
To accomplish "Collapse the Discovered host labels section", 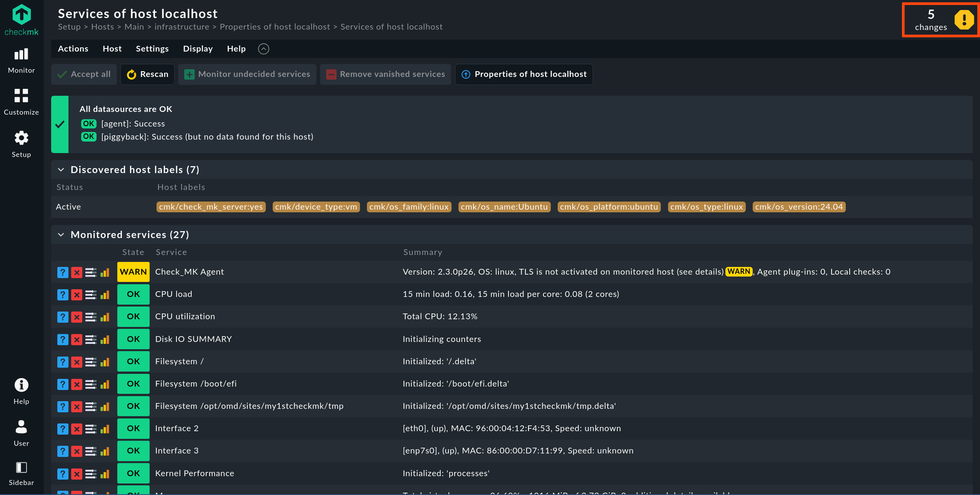I will coord(61,170).
